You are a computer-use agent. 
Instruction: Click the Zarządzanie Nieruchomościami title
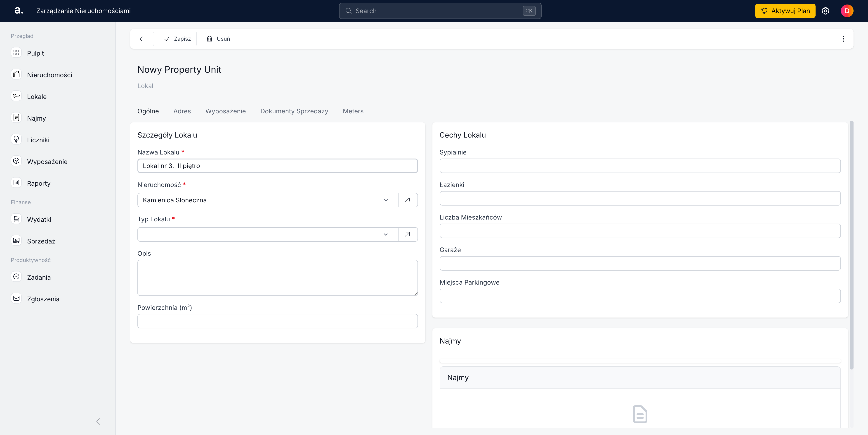tap(84, 11)
